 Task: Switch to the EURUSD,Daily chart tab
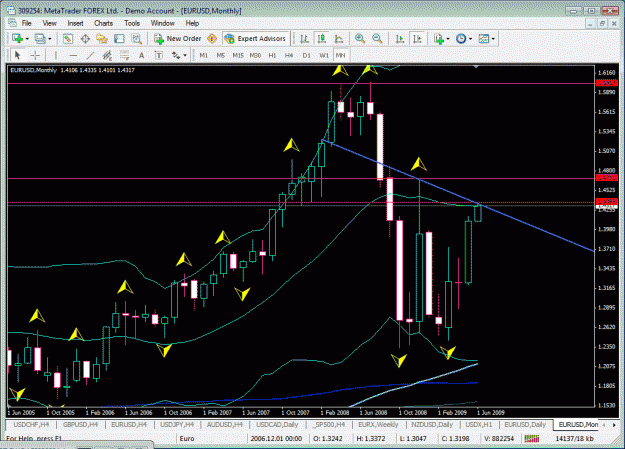(525, 425)
